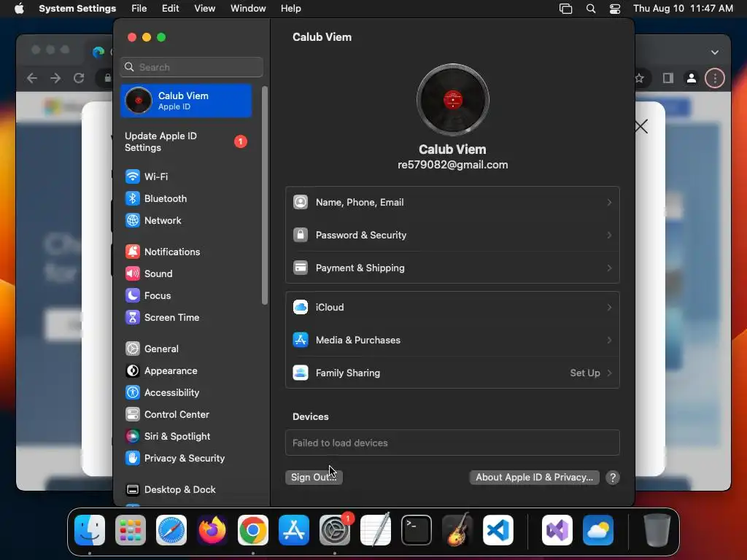This screenshot has width=747, height=560.
Task: Open Chrome profile icon in background window
Action: pos(692,78)
